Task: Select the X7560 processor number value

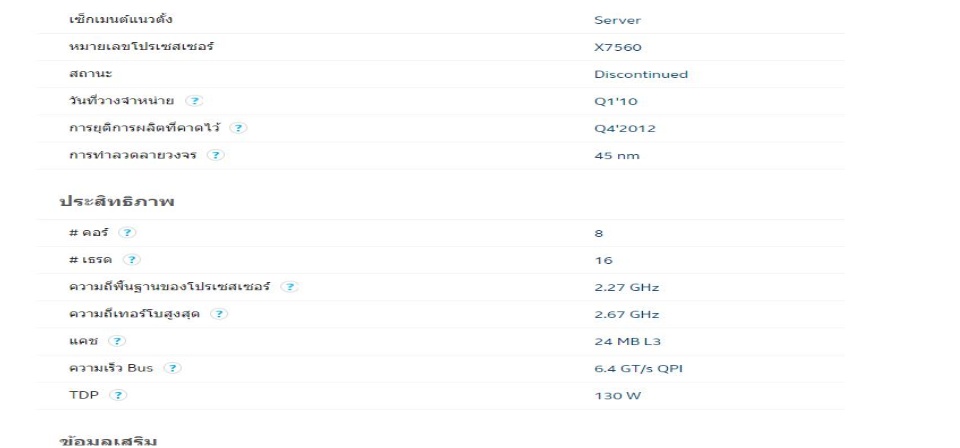Action: tap(618, 47)
